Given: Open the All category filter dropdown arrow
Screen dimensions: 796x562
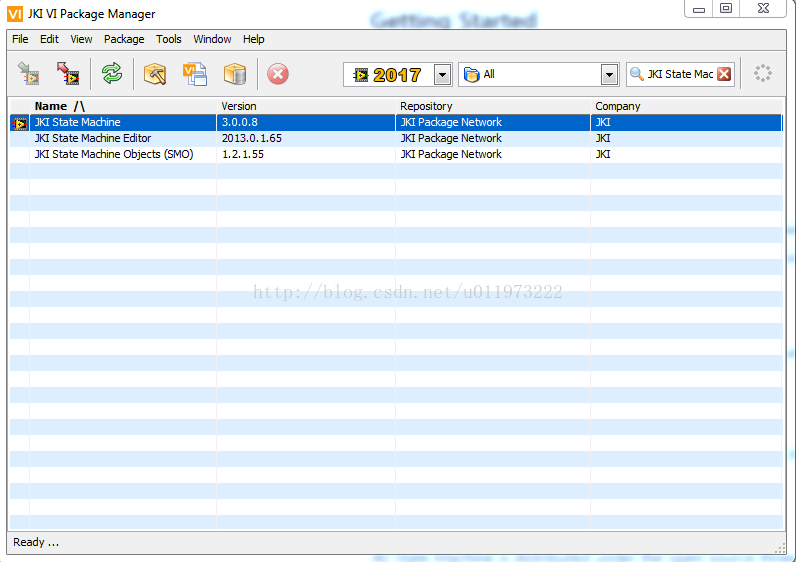Looking at the screenshot, I should click(609, 75).
